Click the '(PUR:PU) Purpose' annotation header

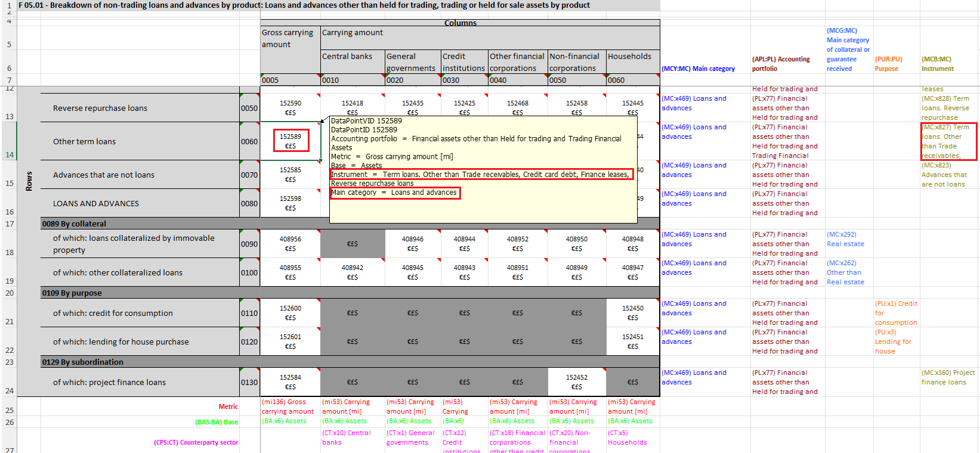[888, 64]
